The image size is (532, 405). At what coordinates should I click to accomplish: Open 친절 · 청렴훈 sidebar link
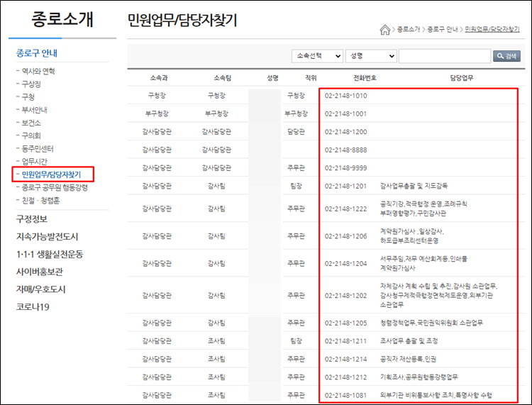(40, 201)
